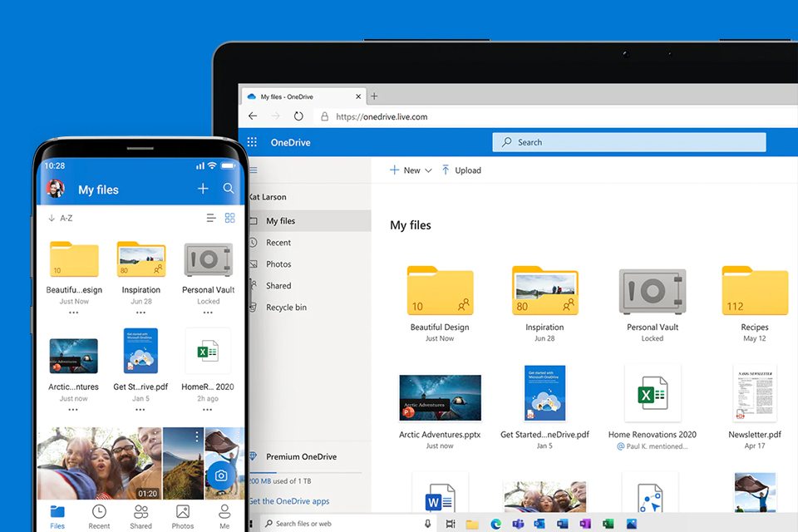Viewport: 798px width, 532px height.
Task: Click the browser back arrow
Action: click(253, 116)
